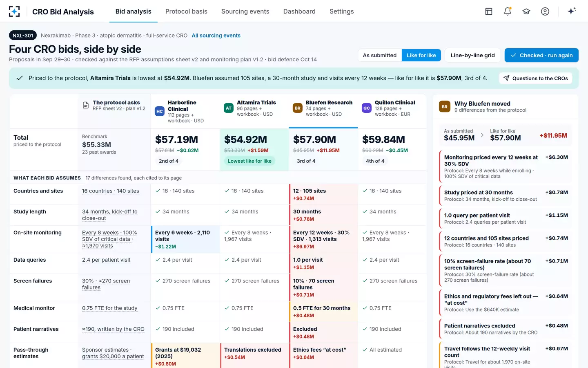Image resolution: width=588 pixels, height=368 pixels.
Task: Click the Checked · run again button
Action: point(541,55)
